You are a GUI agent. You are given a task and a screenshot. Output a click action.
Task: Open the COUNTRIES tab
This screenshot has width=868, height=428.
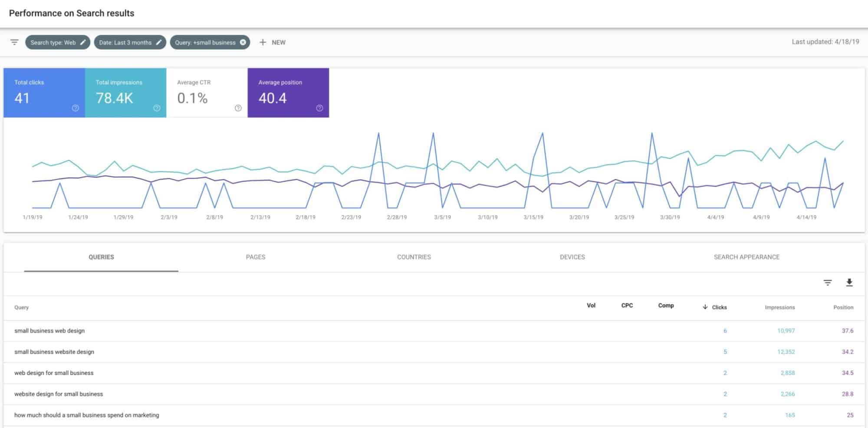[413, 257]
